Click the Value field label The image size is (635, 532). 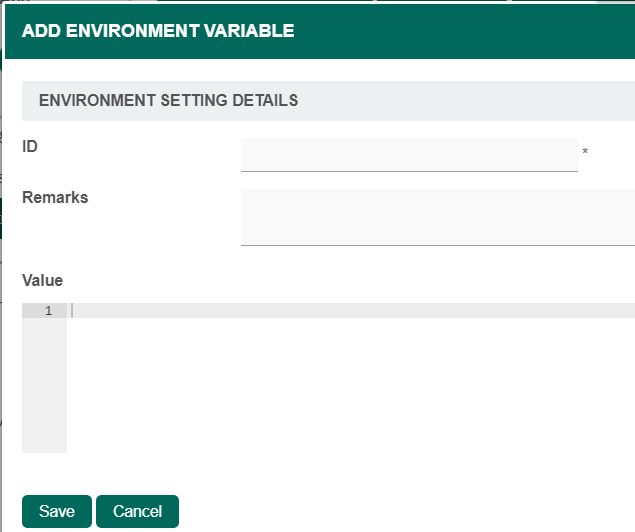tap(42, 280)
